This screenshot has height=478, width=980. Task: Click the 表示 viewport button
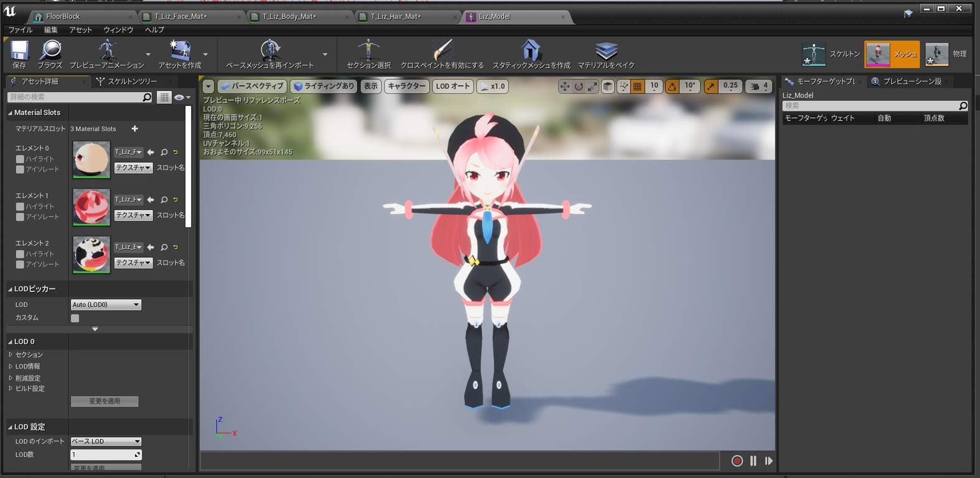(371, 87)
